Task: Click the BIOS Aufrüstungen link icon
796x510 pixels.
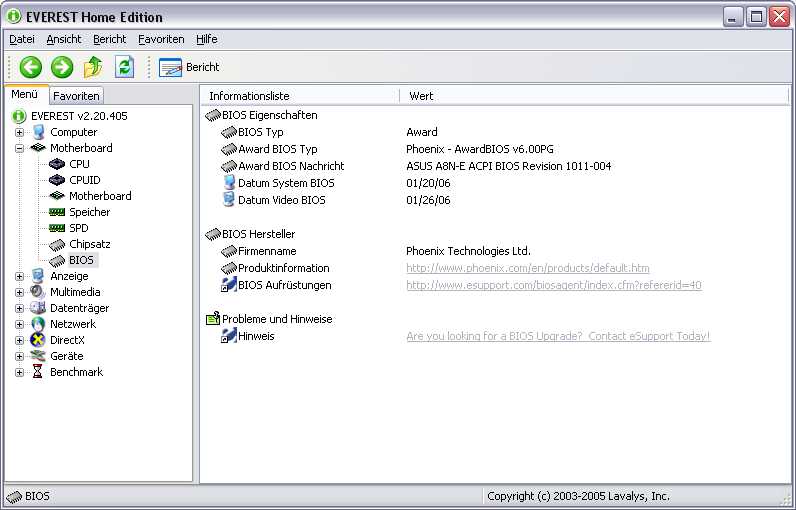Action: tap(229, 285)
